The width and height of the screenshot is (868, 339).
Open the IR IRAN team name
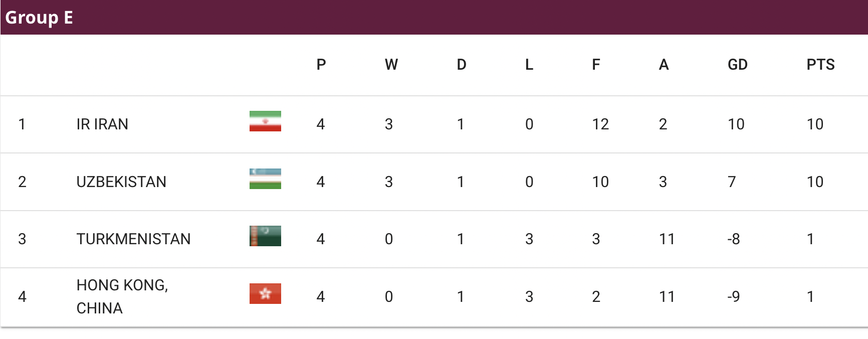coord(102,124)
